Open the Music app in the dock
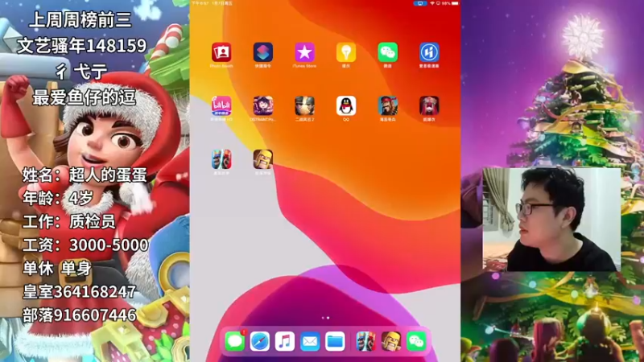The height and width of the screenshot is (362, 644). 285,341
